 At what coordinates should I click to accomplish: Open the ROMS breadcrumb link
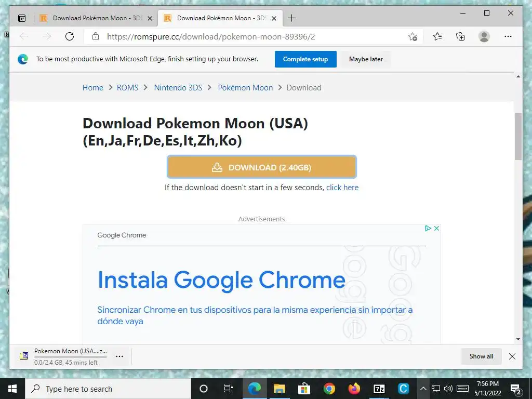tap(128, 87)
